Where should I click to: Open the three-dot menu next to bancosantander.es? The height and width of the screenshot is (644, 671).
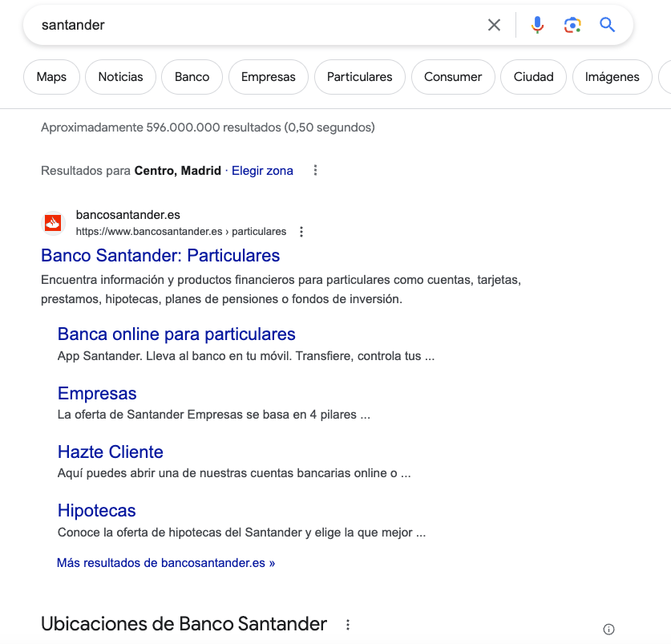pos(301,231)
